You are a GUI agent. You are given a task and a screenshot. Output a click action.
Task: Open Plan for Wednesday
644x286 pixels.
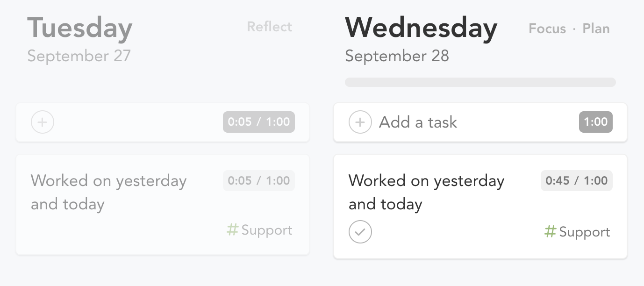click(596, 29)
